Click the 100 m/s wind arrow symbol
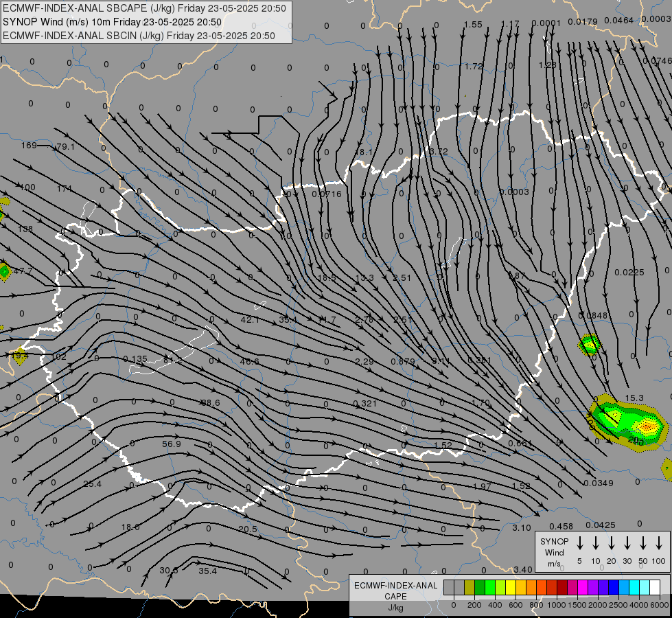The image size is (672, 618). pyautogui.click(x=659, y=543)
